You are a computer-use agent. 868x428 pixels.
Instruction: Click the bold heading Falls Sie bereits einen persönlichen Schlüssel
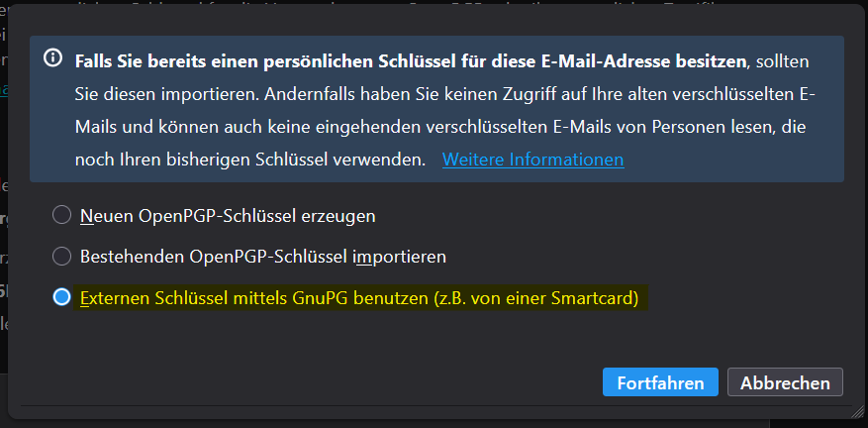tap(410, 61)
